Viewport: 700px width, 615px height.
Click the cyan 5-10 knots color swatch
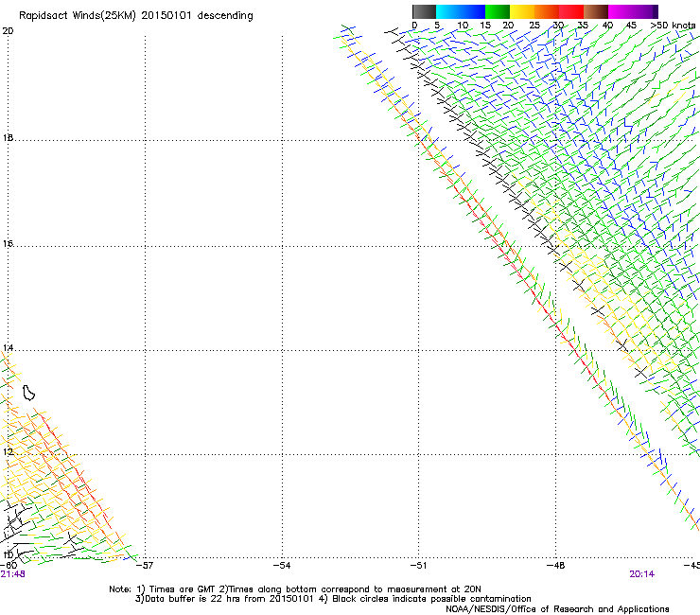(x=448, y=11)
